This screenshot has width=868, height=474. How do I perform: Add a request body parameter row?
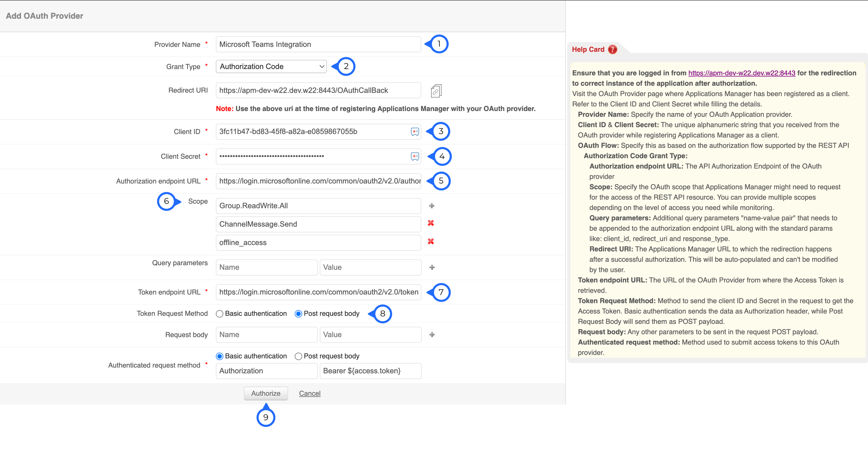432,335
